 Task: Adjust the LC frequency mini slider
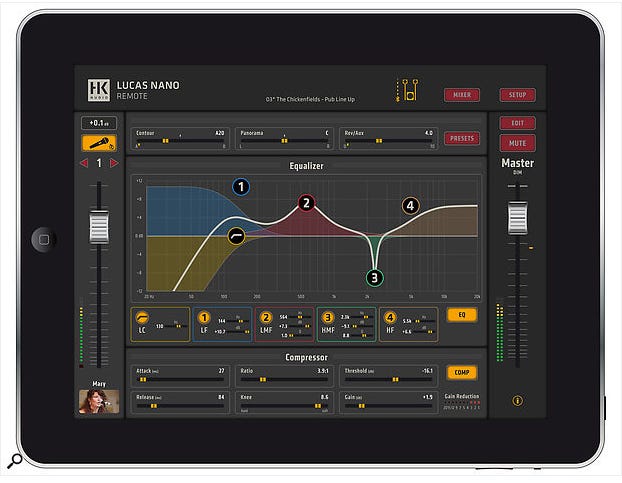(x=176, y=326)
